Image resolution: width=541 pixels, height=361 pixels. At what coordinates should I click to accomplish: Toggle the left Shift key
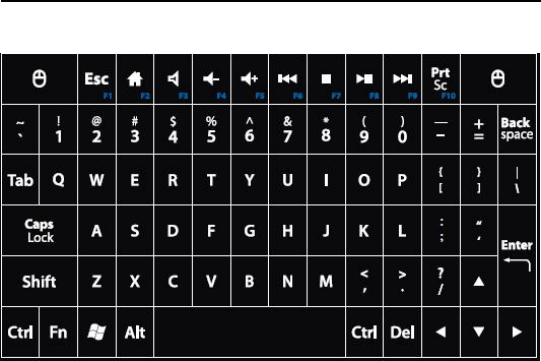(x=39, y=281)
